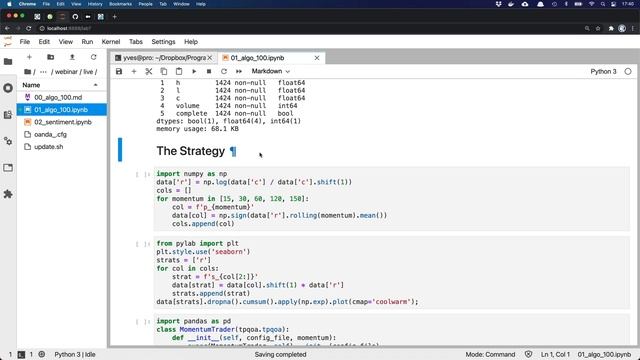Screen dimensions: 640x360
Task: Interrupt the kernel with the stop icon
Action: click(209, 71)
